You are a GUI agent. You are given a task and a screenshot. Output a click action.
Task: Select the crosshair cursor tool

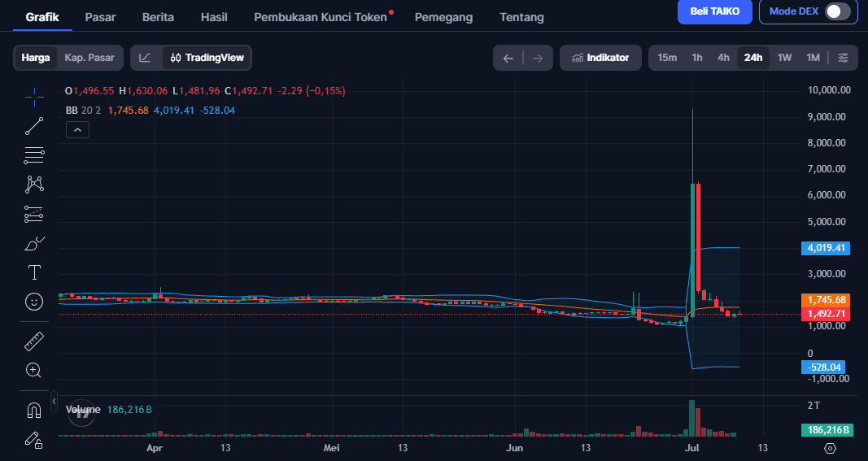point(34,97)
